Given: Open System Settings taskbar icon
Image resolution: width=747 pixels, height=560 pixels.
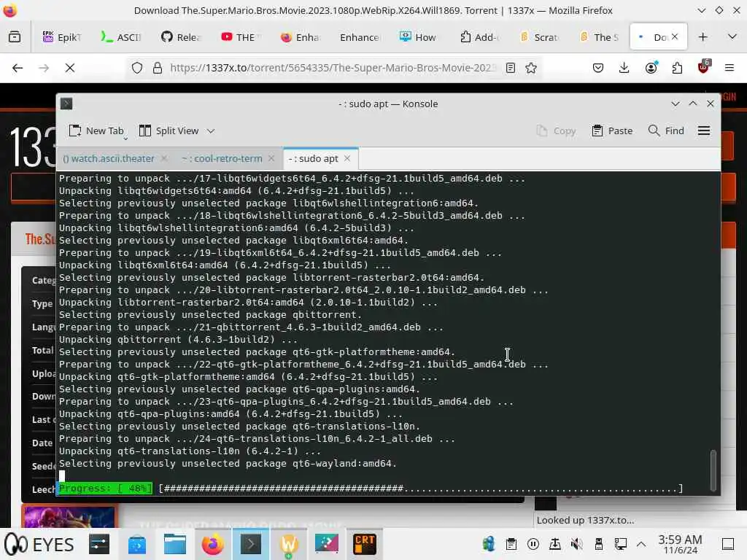Looking at the screenshot, I should [99, 544].
